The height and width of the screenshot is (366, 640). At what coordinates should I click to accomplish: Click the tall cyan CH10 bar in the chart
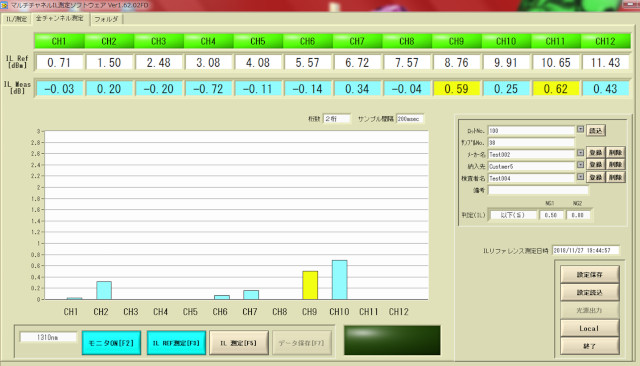click(x=340, y=280)
